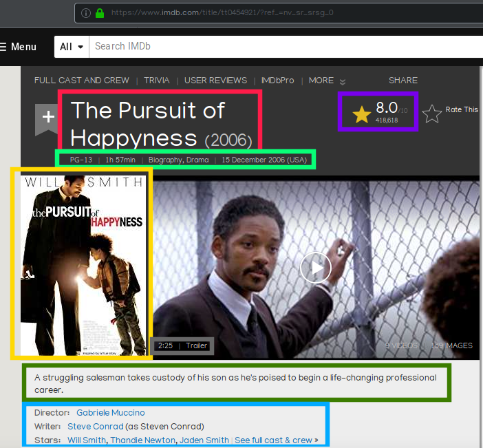Click the outlined Rate This star
Image resolution: width=483 pixels, height=448 pixels.
tap(432, 114)
